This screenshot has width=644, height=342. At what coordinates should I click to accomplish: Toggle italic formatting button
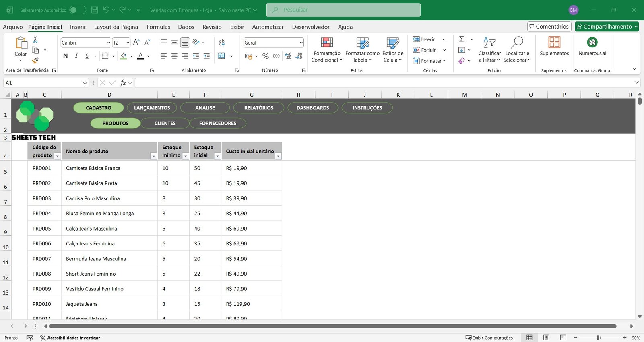[76, 56]
